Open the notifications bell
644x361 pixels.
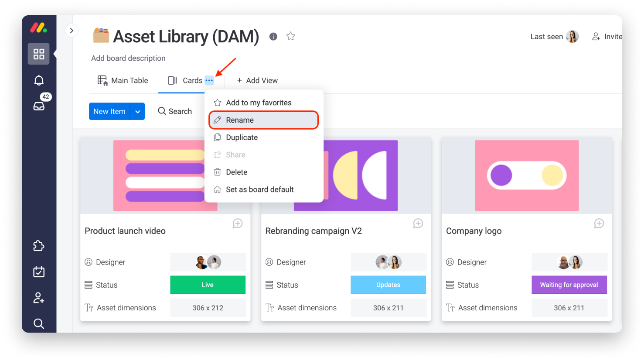(x=39, y=80)
